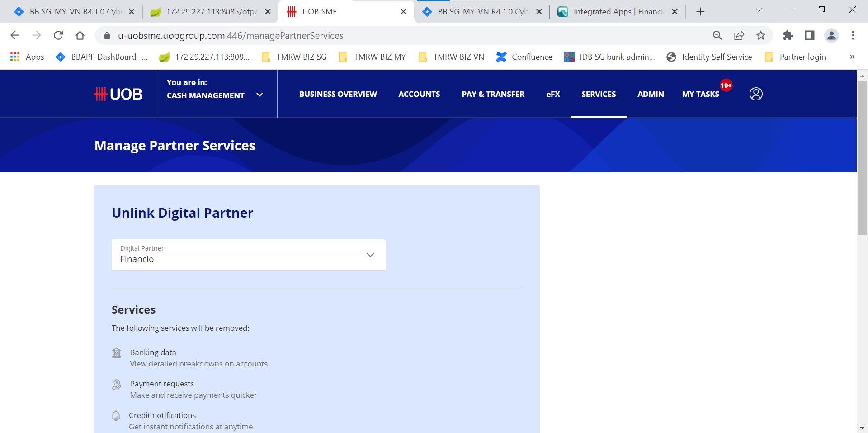Expand the CASH MANAGEMENT selector
Viewport: 868px width, 433px height.
[260, 95]
